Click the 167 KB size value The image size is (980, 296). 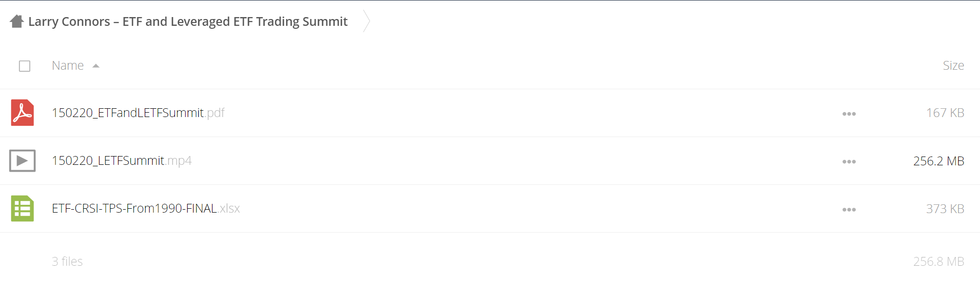pyautogui.click(x=945, y=113)
